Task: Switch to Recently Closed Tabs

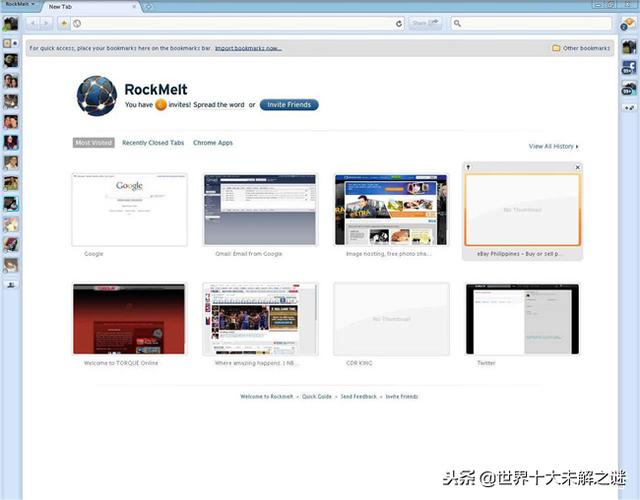Action: pos(153,143)
